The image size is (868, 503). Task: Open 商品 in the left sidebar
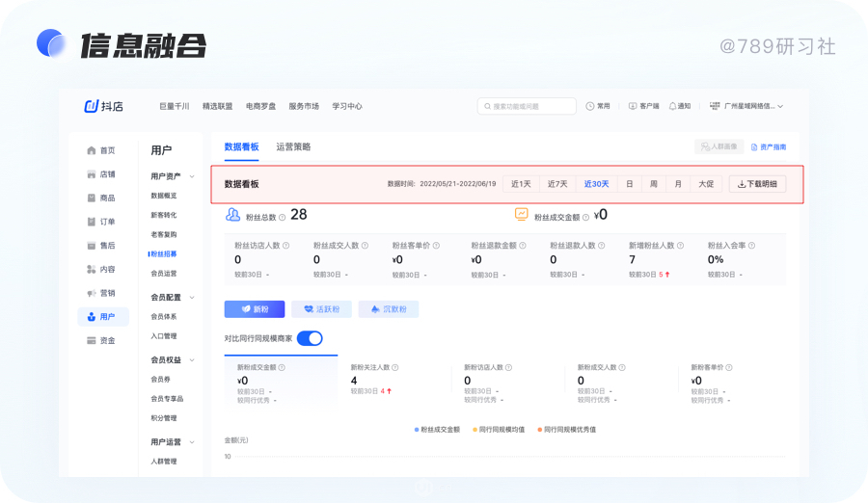(x=101, y=199)
